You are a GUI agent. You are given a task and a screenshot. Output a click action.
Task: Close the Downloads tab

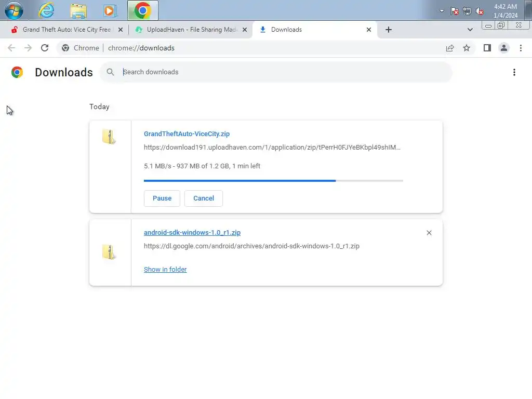369,30
